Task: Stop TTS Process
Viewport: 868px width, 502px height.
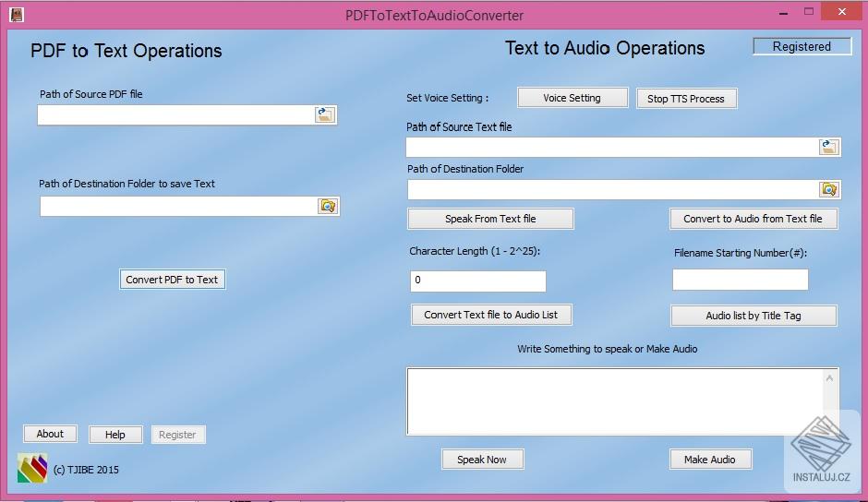Action: click(x=686, y=99)
